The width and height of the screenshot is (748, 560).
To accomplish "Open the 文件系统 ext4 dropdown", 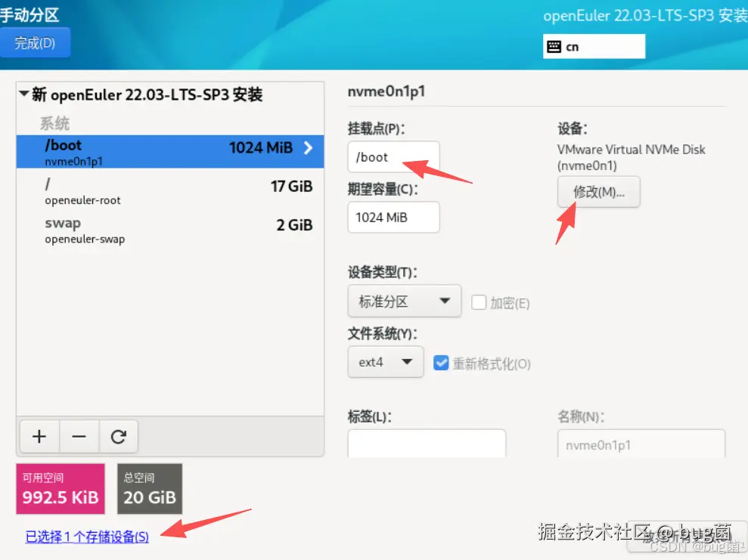I will tap(386, 362).
